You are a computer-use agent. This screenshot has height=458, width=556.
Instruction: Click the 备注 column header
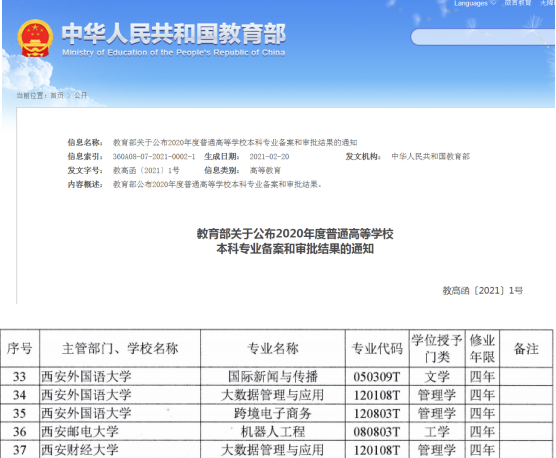click(526, 348)
